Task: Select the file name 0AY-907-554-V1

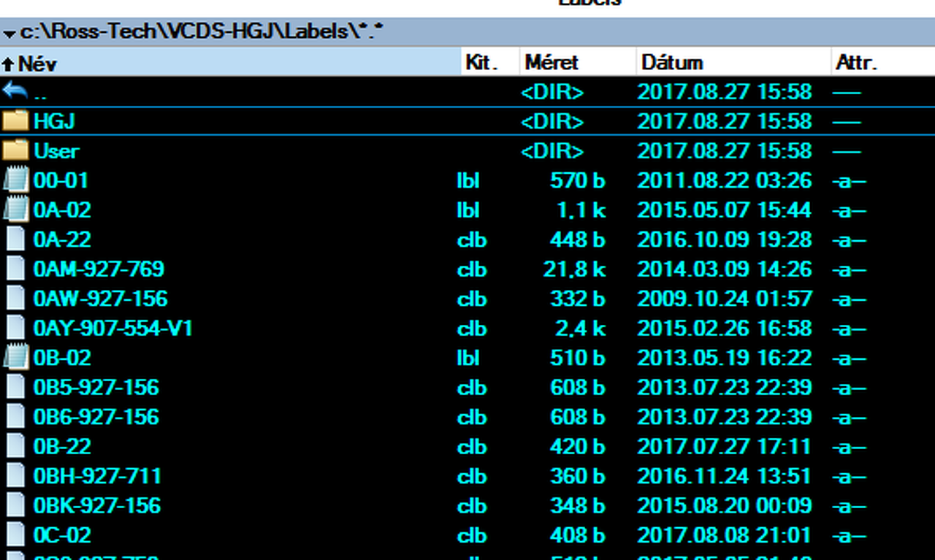Action: pyautogui.click(x=113, y=329)
